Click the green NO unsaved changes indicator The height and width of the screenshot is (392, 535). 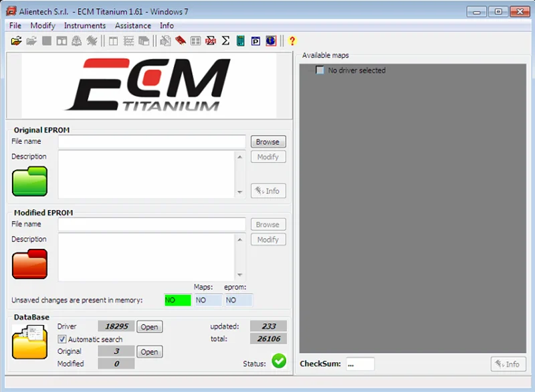tap(178, 300)
